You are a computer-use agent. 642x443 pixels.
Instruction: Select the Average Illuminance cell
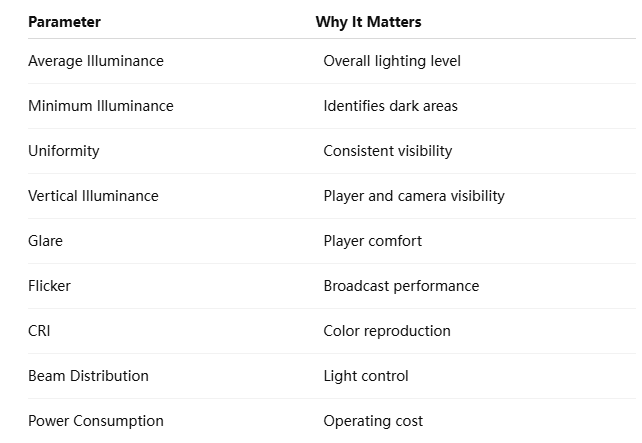[96, 61]
